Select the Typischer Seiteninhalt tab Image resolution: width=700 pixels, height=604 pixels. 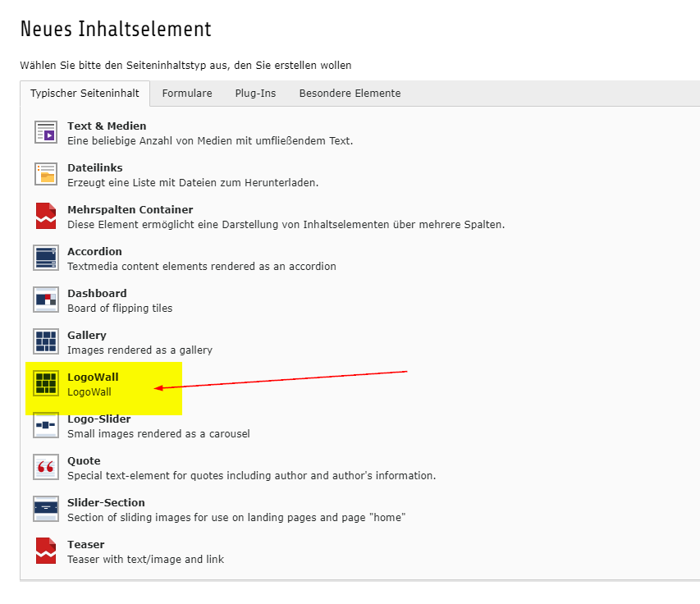tap(85, 94)
